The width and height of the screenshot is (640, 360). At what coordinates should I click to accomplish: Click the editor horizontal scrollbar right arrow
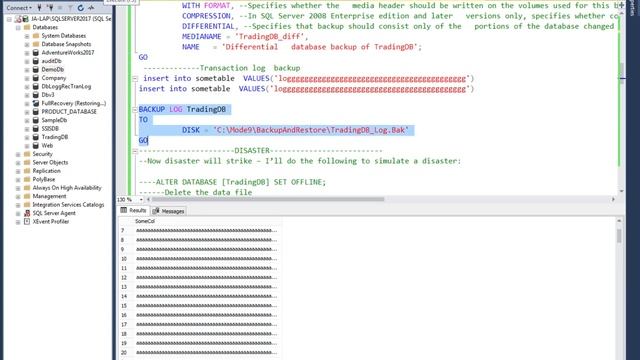pos(613,200)
